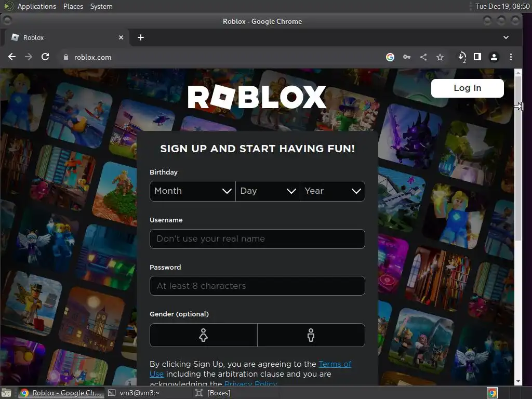This screenshot has width=532, height=399.
Task: Switch to Roblox Chrome taskbar window
Action: 61,393
